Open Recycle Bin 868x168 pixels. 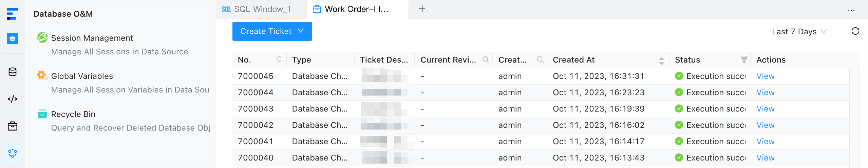pos(73,114)
